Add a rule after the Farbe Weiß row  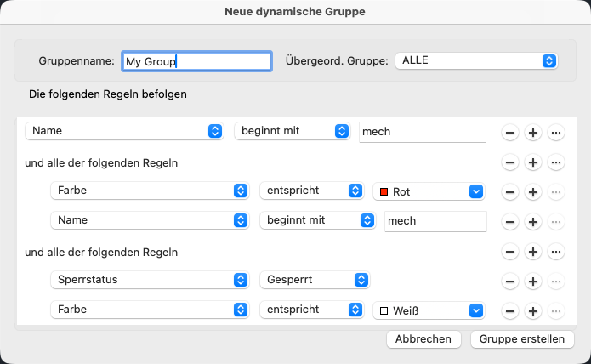pos(533,311)
